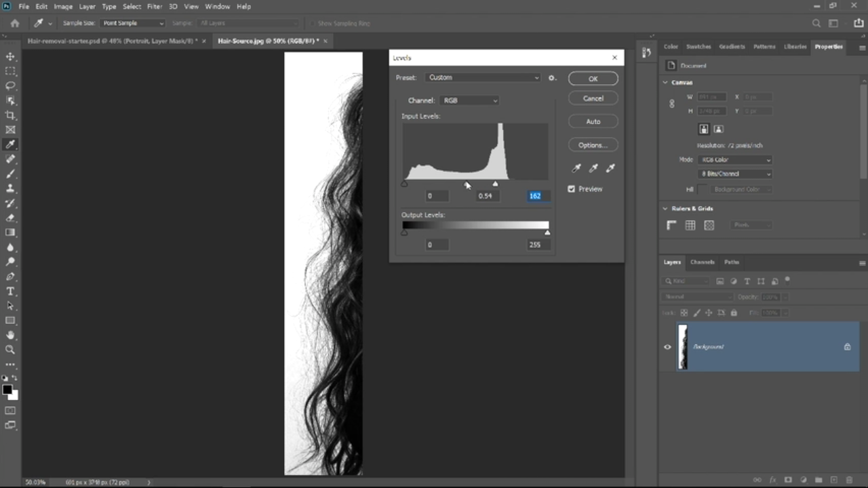Pick the white point eyedropper in Levels
Screen dimensions: 868x488
tap(610, 168)
